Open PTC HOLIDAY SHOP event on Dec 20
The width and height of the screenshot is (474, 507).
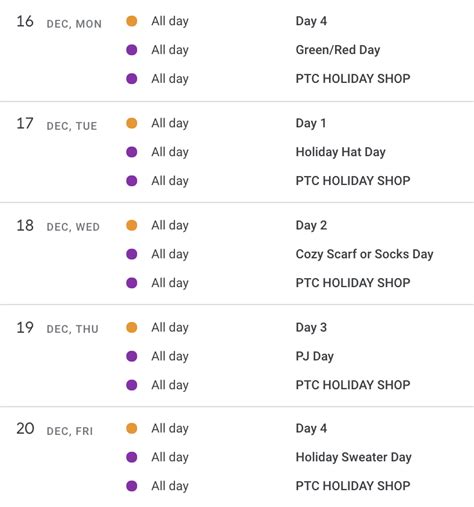tap(353, 486)
